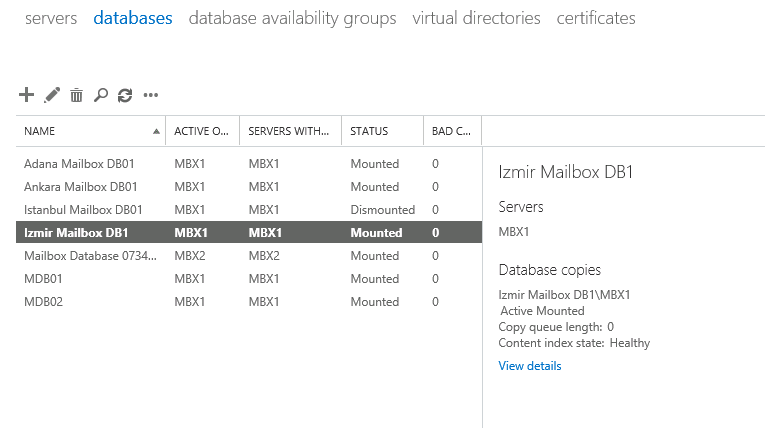This screenshot has height=428, width=765.
Task: Sort by BAD C... column header
Action: pos(452,131)
